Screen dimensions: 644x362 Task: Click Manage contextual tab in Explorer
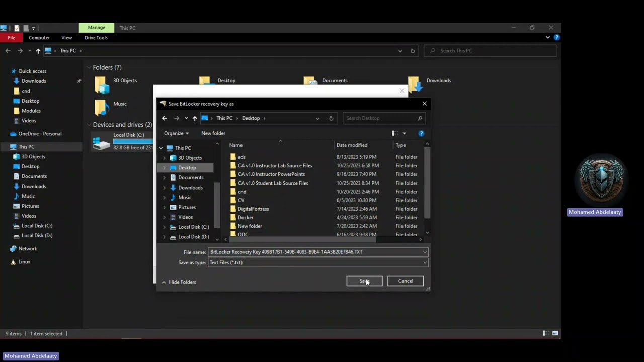point(96,28)
